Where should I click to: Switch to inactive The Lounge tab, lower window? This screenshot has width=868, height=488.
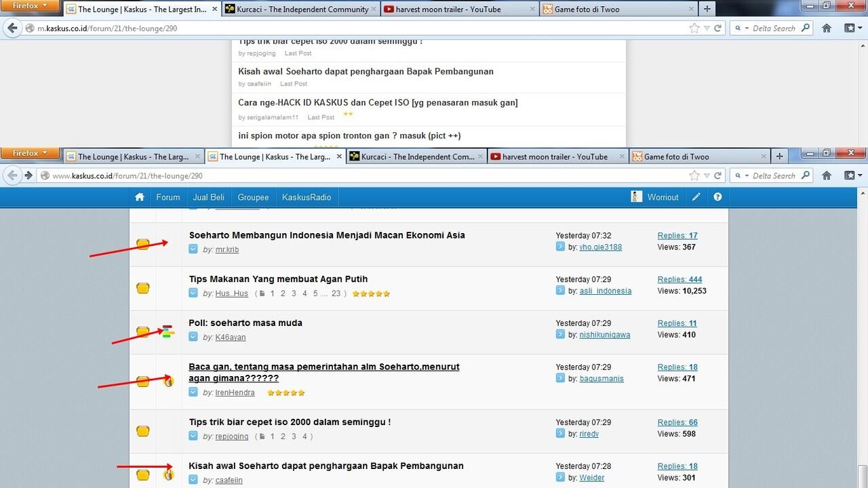pyautogui.click(x=134, y=157)
